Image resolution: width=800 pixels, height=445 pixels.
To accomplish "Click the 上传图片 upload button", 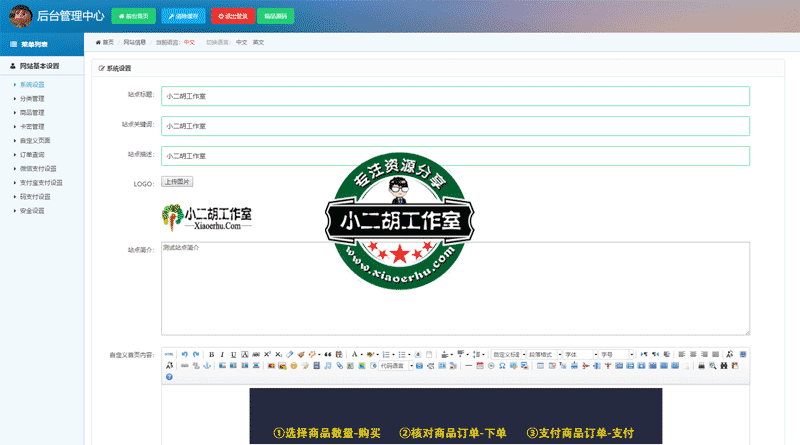I will (177, 182).
